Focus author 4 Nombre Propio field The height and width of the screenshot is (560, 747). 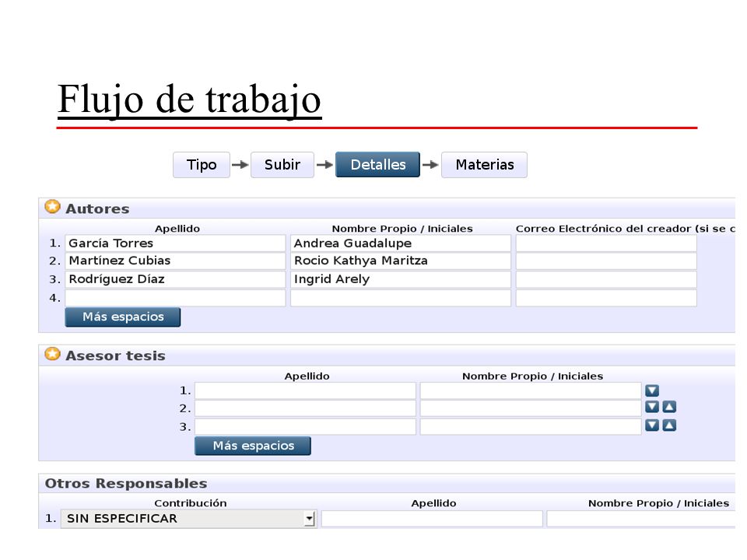[401, 298]
